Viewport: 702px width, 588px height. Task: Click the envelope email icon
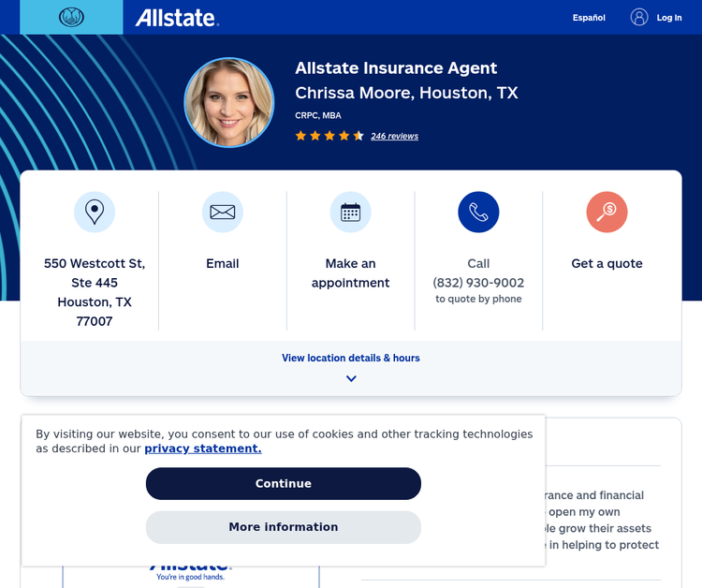coord(223,212)
